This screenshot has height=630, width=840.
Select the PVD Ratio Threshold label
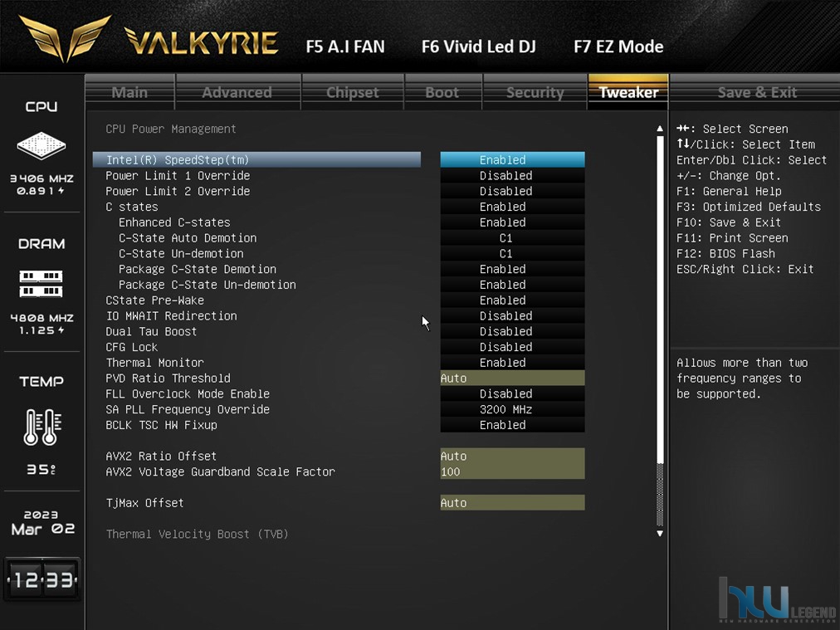pos(168,378)
